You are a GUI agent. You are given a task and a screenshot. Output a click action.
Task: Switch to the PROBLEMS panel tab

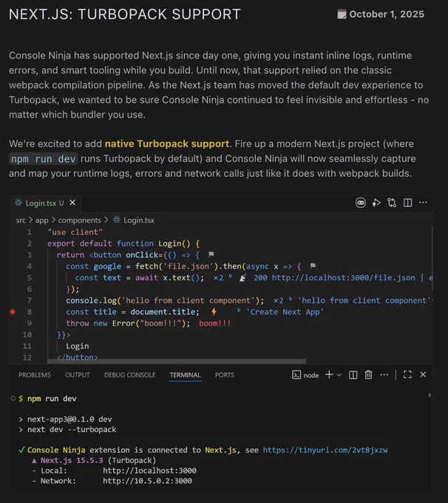(35, 375)
